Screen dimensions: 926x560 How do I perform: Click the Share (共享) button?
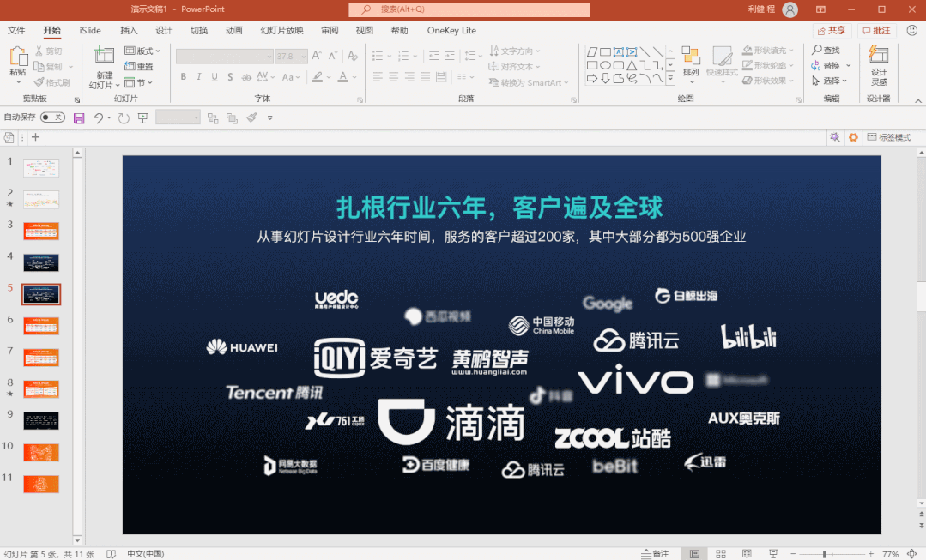(831, 30)
